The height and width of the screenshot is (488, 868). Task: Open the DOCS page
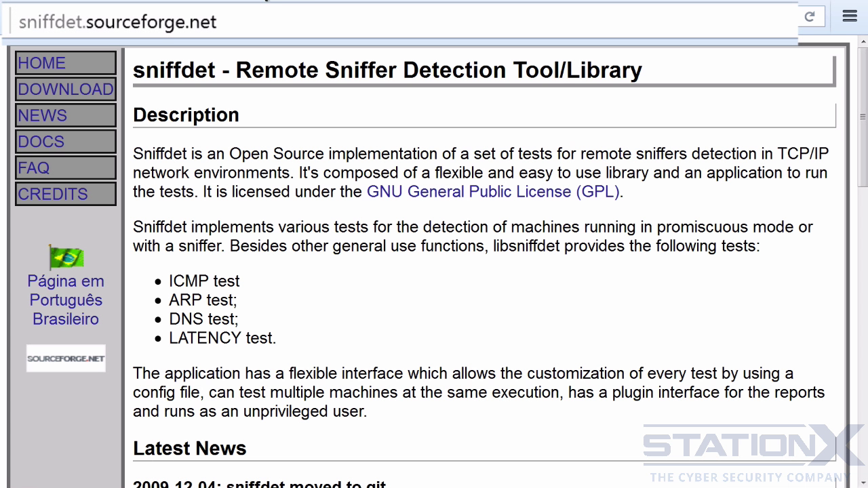pyautogui.click(x=66, y=142)
